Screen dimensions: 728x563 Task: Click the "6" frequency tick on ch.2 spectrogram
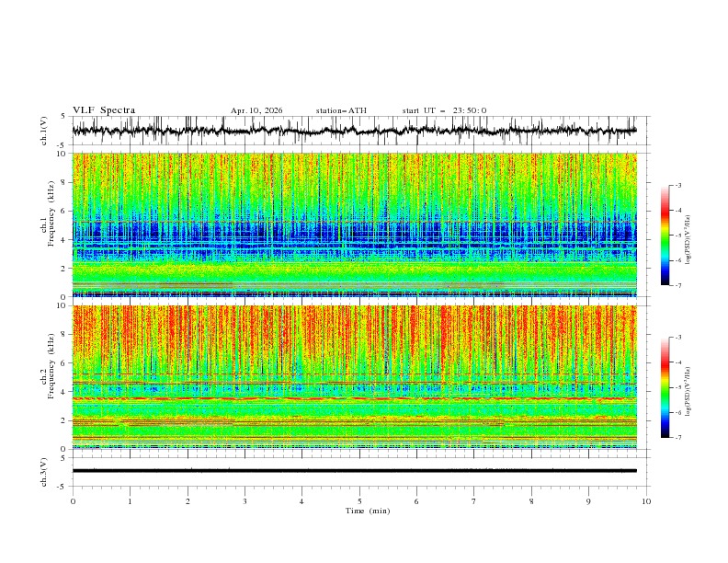[65, 363]
